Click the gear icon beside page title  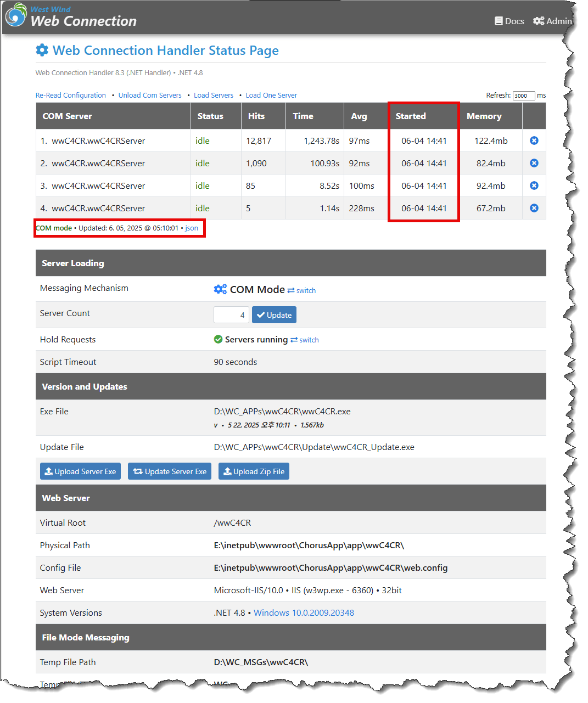pyautogui.click(x=42, y=50)
